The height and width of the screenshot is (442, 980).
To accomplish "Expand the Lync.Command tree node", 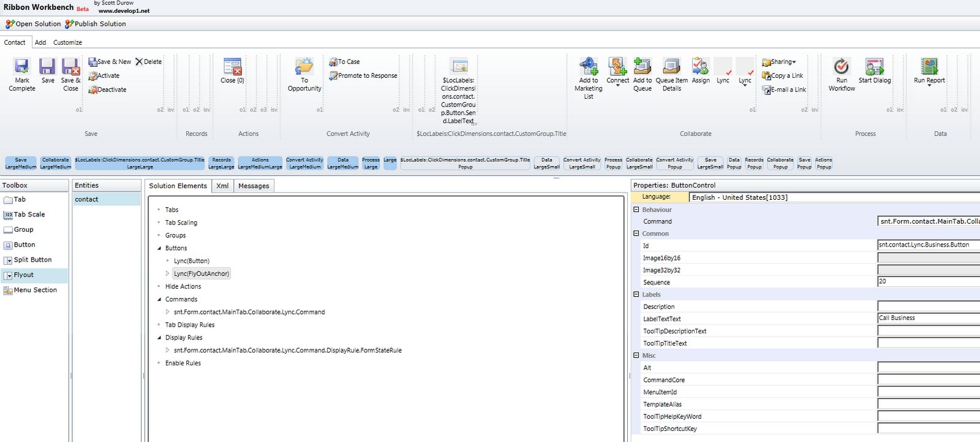I will [x=167, y=312].
